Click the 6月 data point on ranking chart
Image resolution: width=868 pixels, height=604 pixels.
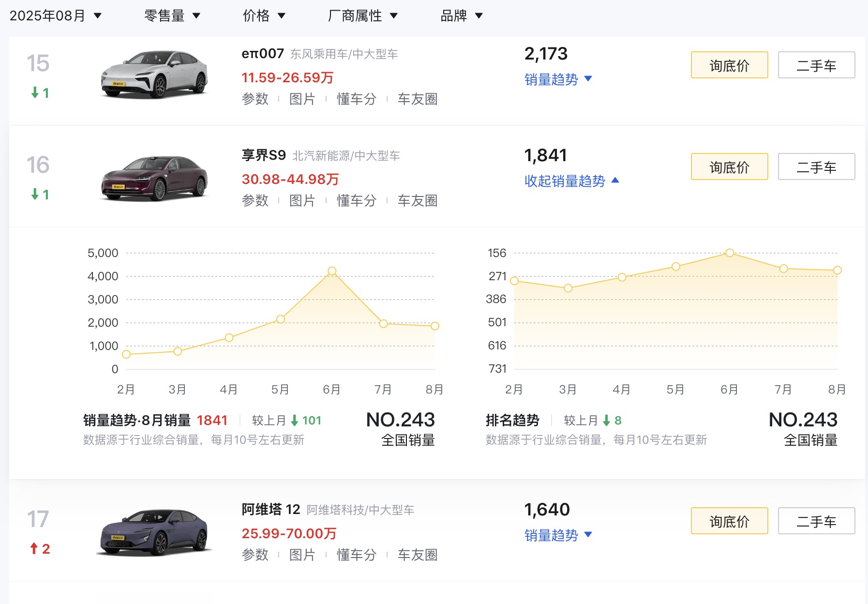point(730,253)
